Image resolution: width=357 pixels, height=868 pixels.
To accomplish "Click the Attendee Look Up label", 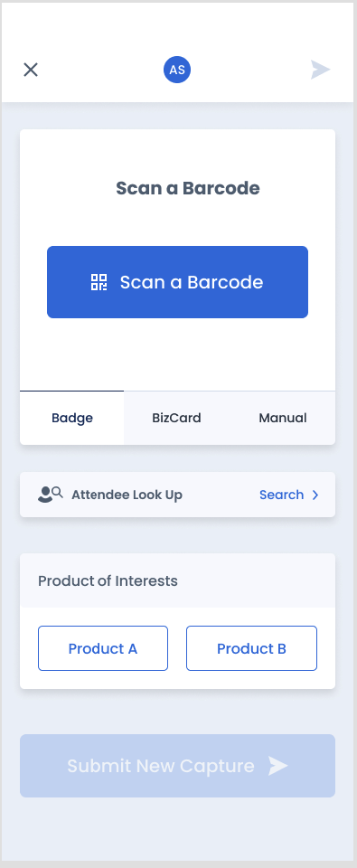I will click(127, 495).
